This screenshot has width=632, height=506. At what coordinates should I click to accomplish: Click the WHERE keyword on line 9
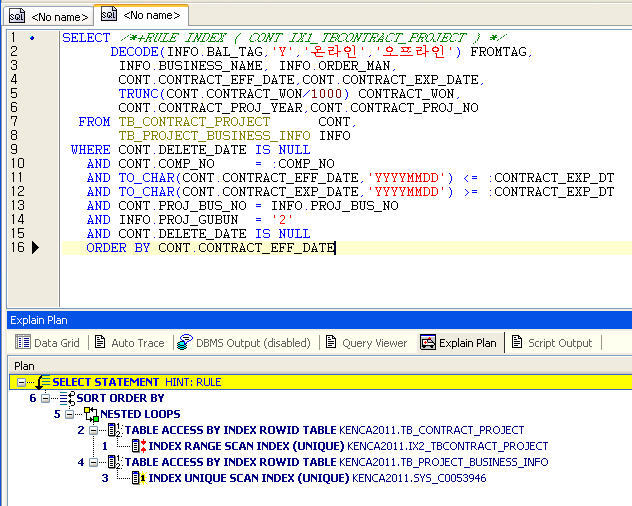click(90, 150)
